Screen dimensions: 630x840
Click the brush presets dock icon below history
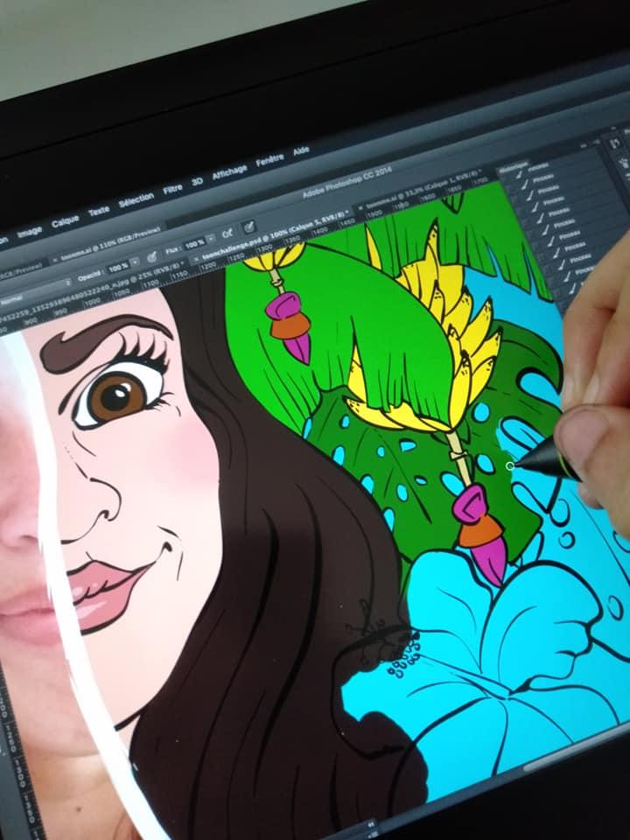point(625,161)
